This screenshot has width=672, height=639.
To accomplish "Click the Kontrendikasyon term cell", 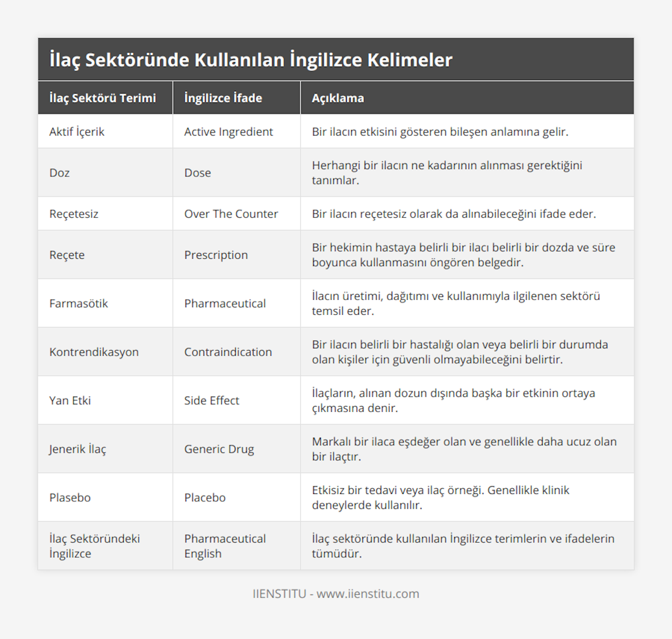I will pyautogui.click(x=94, y=352).
